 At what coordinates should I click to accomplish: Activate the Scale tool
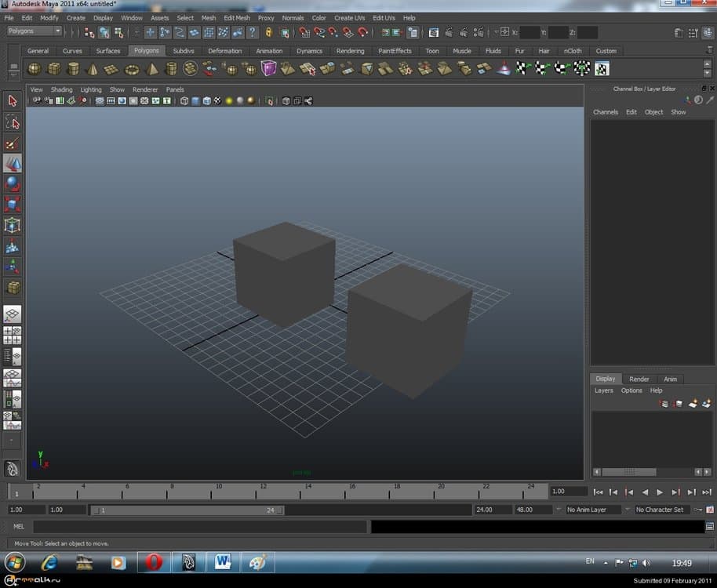[x=13, y=204]
